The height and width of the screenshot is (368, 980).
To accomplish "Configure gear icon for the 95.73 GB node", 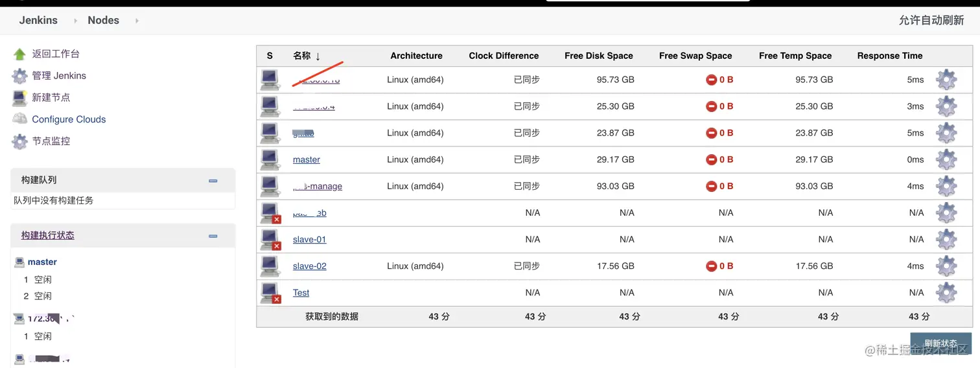I will pyautogui.click(x=946, y=80).
